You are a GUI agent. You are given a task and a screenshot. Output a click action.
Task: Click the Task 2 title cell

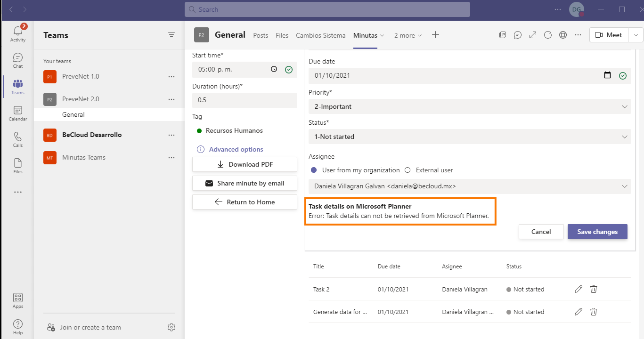(321, 289)
